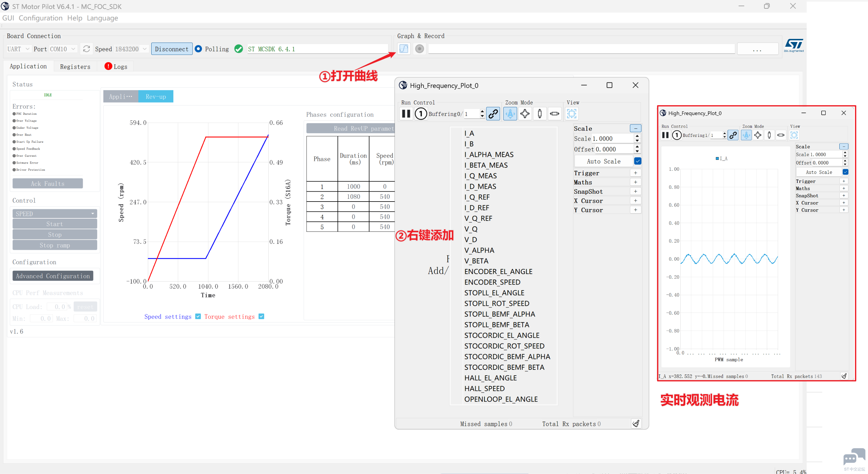This screenshot has width=868, height=474.
Task: Click Auto Scale button in signal-list plot window
Action: pos(603,161)
